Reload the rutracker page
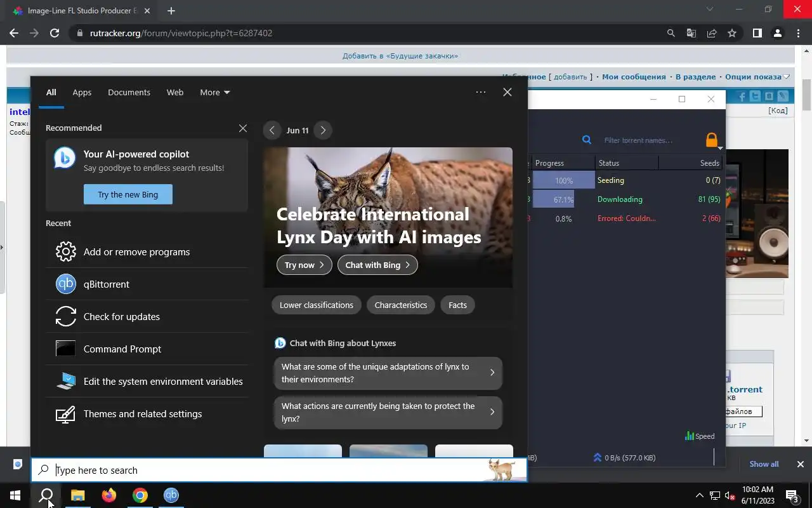 coord(55,33)
